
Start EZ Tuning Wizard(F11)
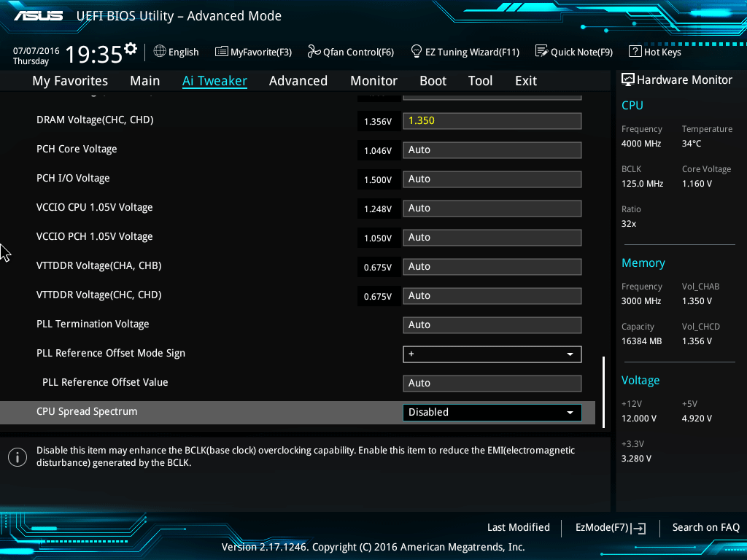(465, 52)
